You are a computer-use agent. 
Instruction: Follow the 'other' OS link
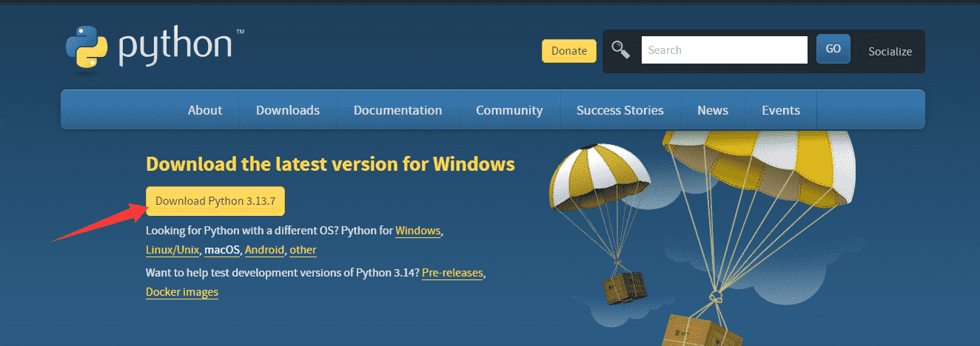click(303, 250)
